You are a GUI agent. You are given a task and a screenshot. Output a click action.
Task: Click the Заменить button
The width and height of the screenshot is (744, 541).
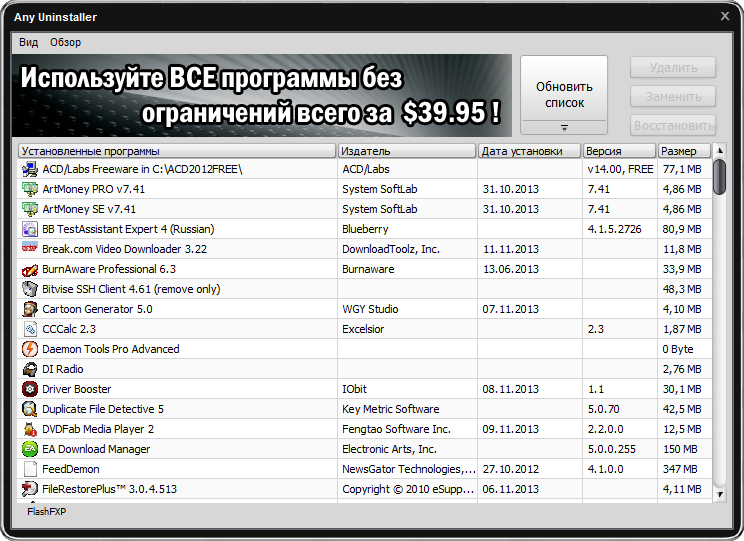click(673, 97)
